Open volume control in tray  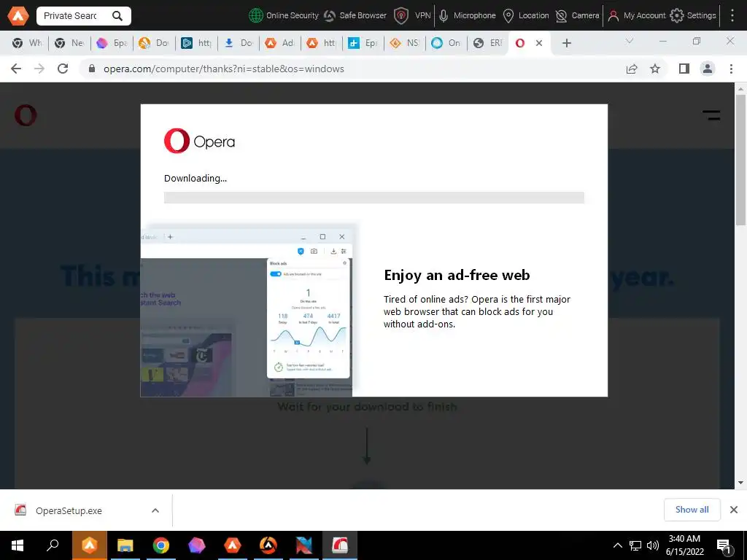(653, 545)
